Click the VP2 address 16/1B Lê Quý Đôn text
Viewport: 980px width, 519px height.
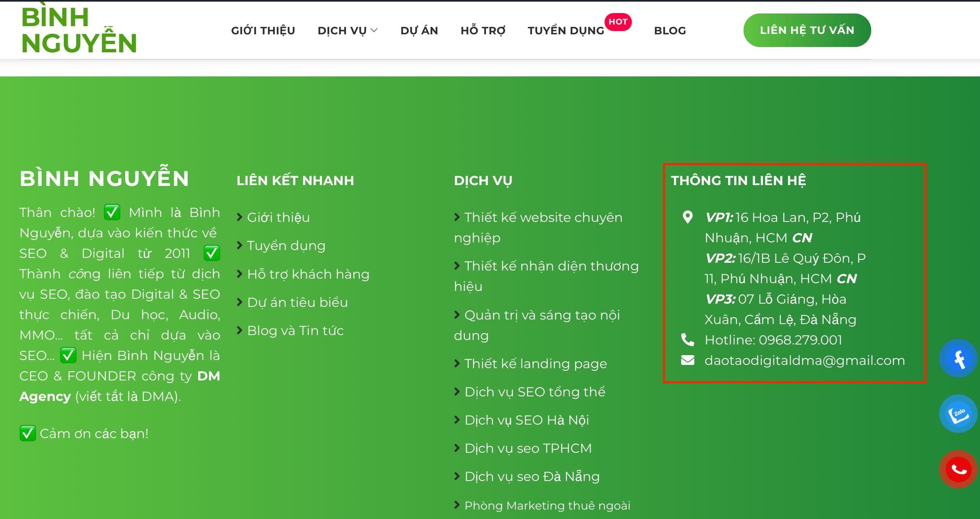click(785, 268)
